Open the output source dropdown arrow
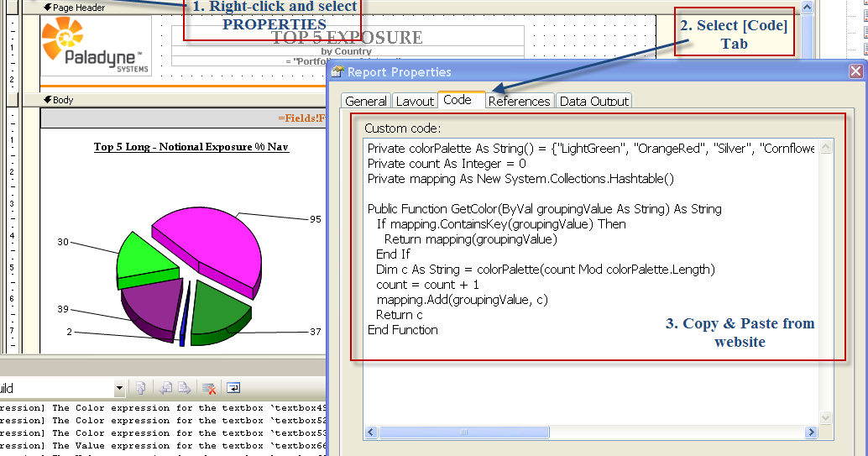The width and height of the screenshot is (868, 456). point(119,389)
